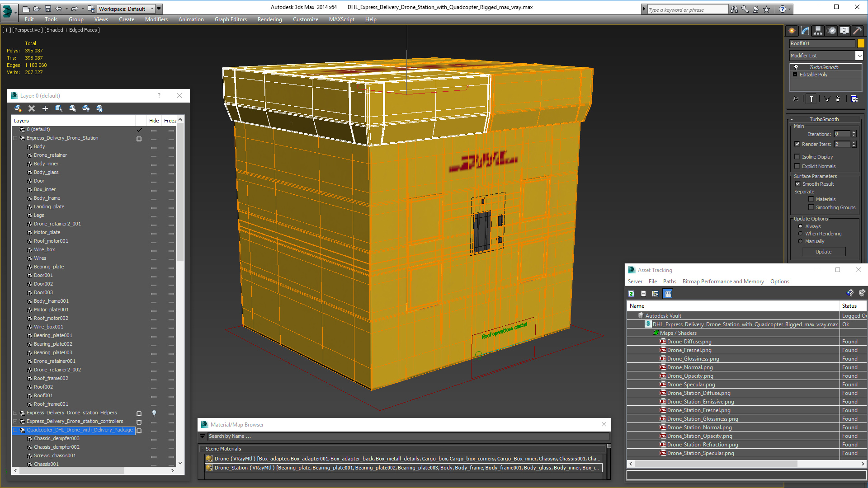Open the Modifiers menu
The width and height of the screenshot is (868, 488).
156,19
